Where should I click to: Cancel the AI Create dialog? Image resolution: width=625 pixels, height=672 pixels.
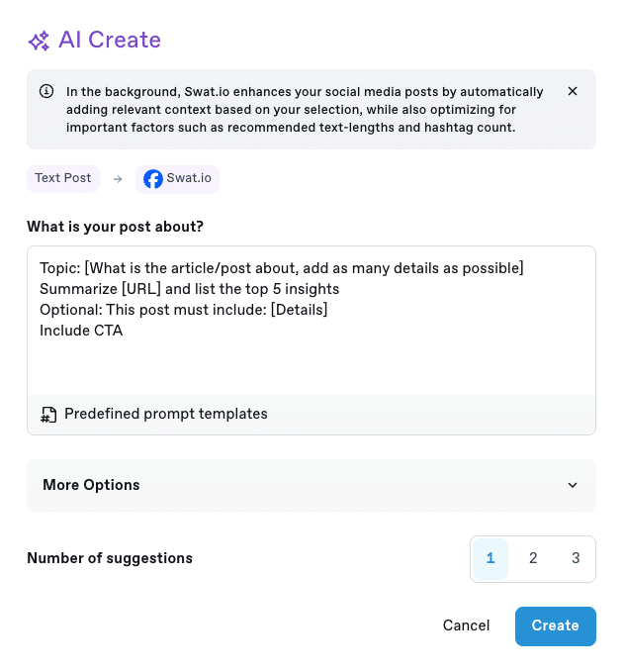tap(466, 625)
